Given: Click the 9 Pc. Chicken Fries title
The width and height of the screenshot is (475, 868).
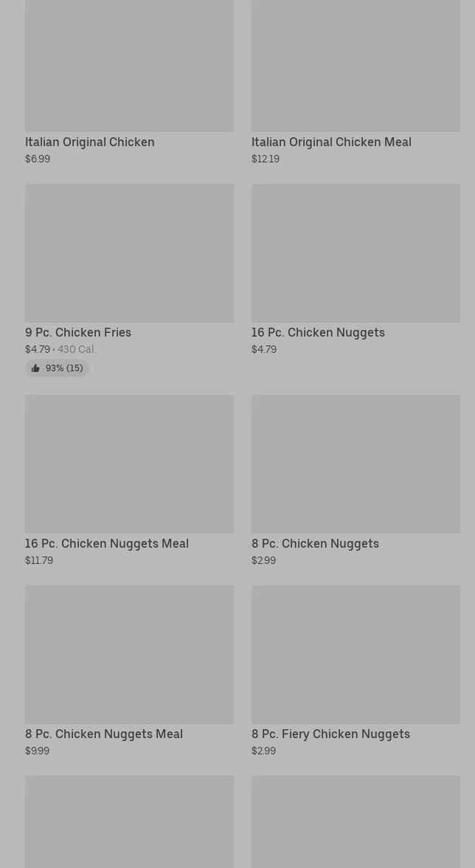Looking at the screenshot, I should [x=78, y=332].
